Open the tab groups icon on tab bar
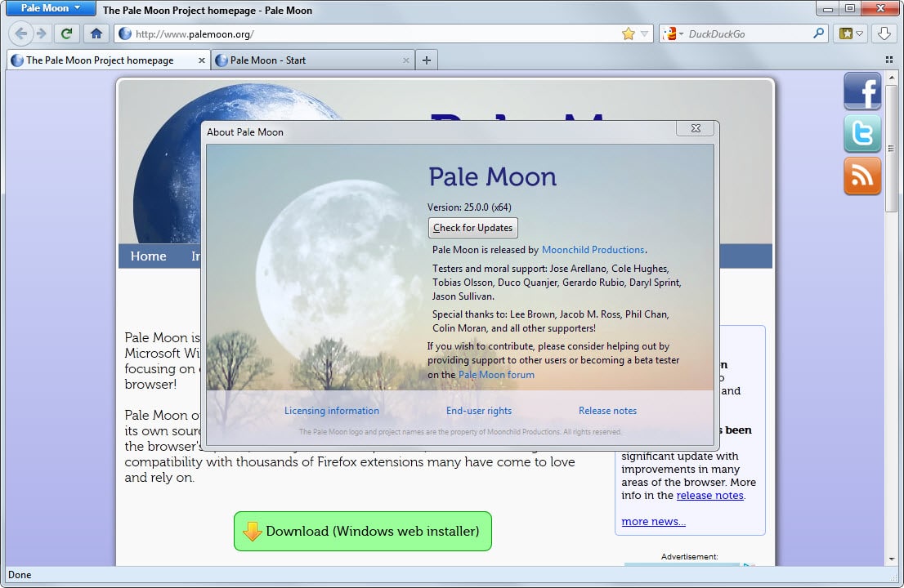This screenshot has height=588, width=904. [889, 60]
